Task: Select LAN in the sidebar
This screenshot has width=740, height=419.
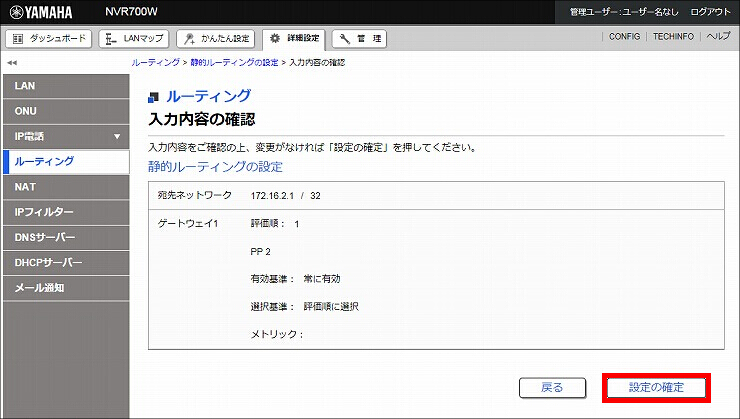Action: pyautogui.click(x=66, y=86)
